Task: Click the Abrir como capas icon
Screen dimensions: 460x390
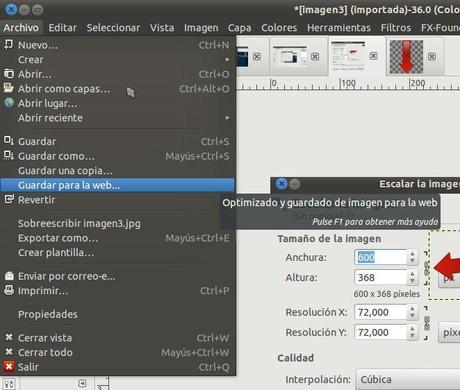Action: click(x=8, y=88)
